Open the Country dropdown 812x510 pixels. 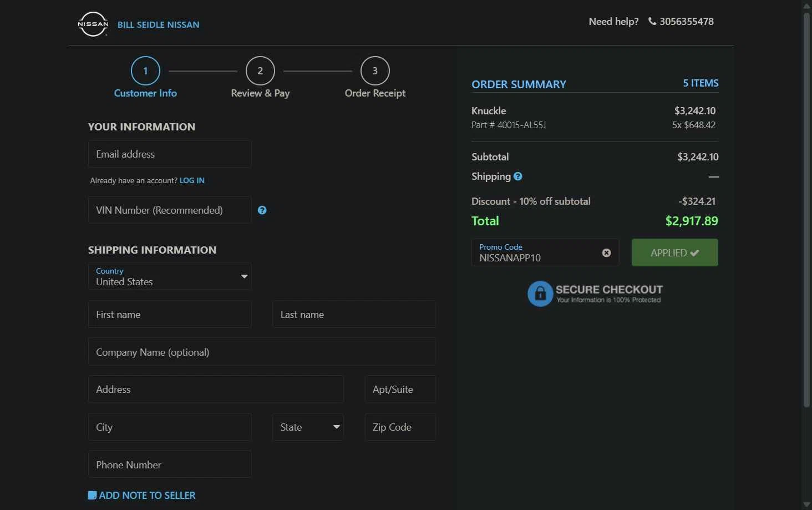(170, 276)
